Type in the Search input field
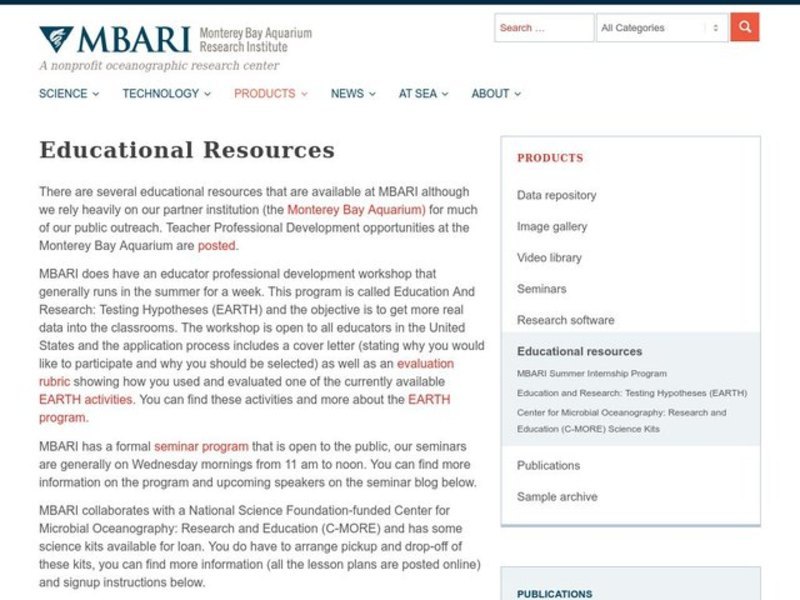This screenshot has width=800, height=600. click(543, 28)
